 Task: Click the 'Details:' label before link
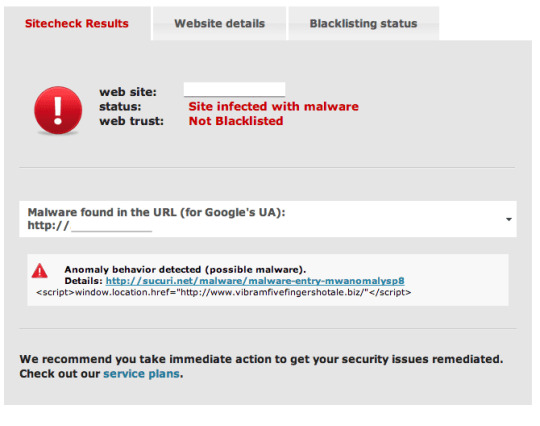click(83, 281)
